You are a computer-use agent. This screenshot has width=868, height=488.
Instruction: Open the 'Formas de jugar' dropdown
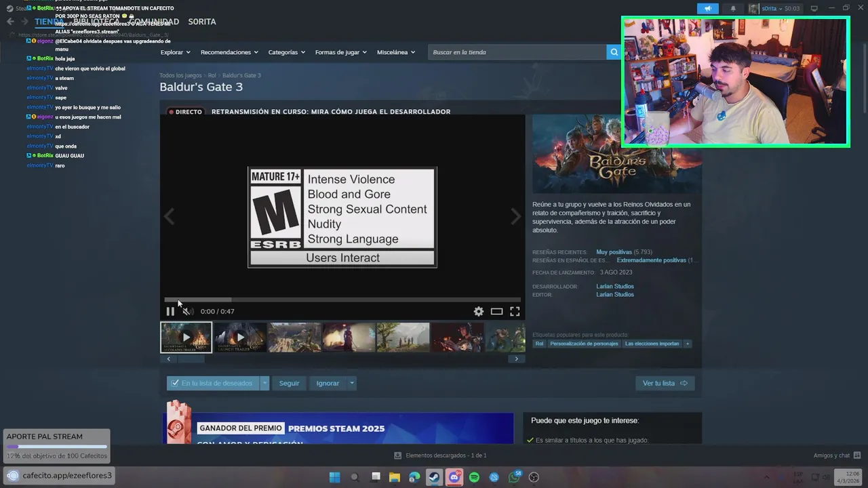[x=340, y=52]
